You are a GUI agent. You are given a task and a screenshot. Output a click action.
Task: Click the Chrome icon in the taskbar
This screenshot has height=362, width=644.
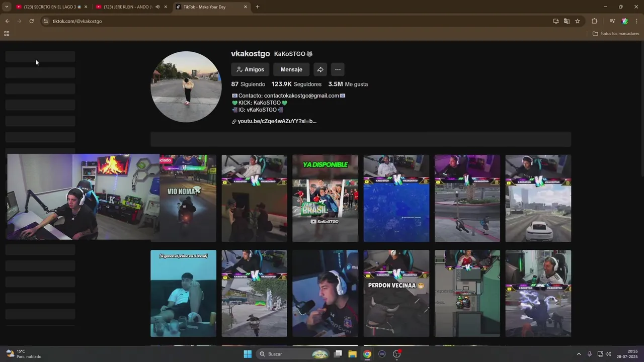[367, 354]
